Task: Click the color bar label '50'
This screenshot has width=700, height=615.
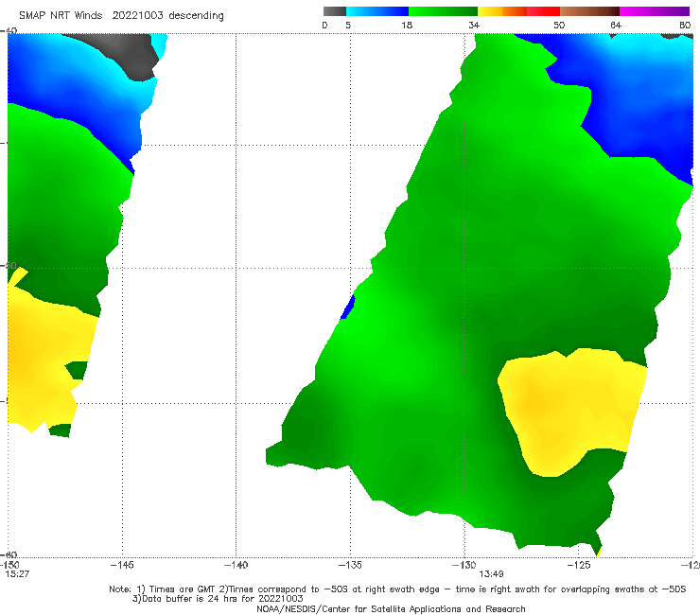Action: [559, 26]
